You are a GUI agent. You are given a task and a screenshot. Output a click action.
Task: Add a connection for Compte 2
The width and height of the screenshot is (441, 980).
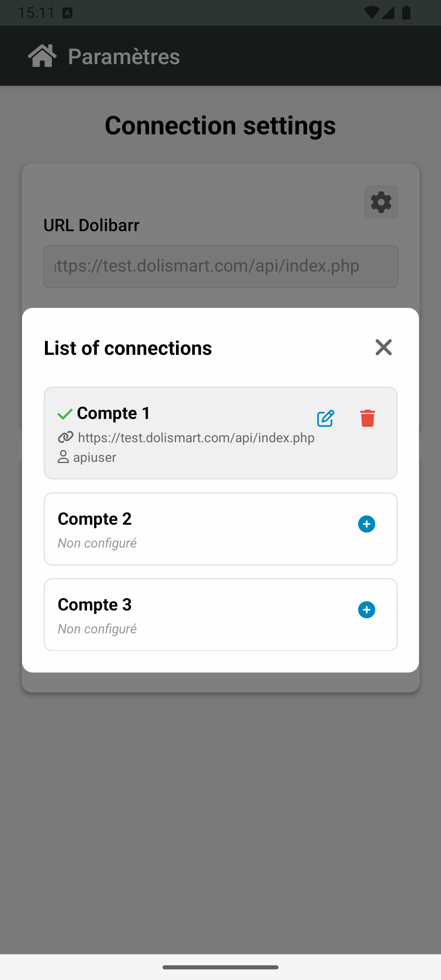tap(366, 524)
